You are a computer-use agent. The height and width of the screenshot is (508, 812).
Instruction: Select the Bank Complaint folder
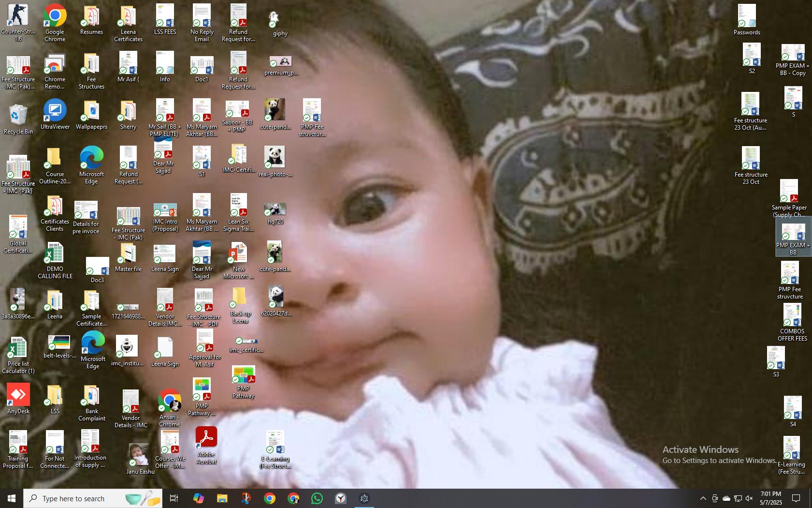92,403
